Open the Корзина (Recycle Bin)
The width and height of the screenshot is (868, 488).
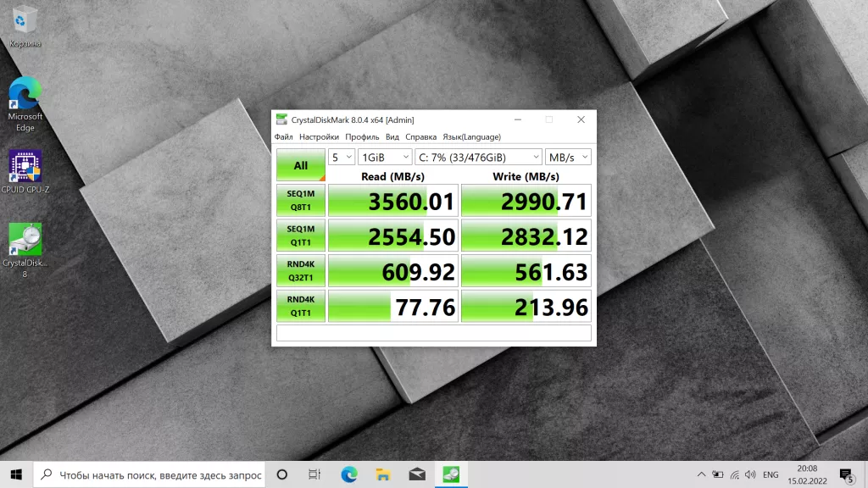click(x=25, y=21)
